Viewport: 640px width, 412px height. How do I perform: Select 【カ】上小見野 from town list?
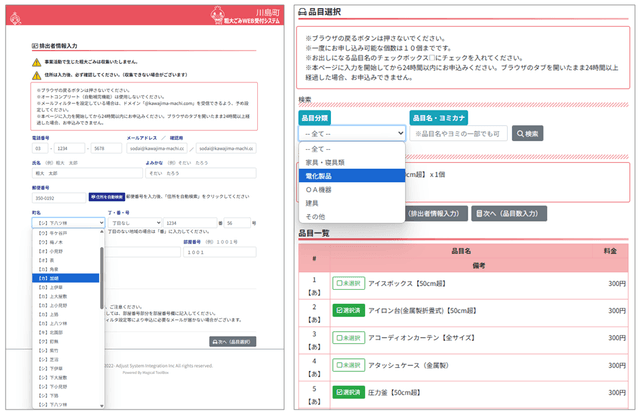[x=66, y=305]
